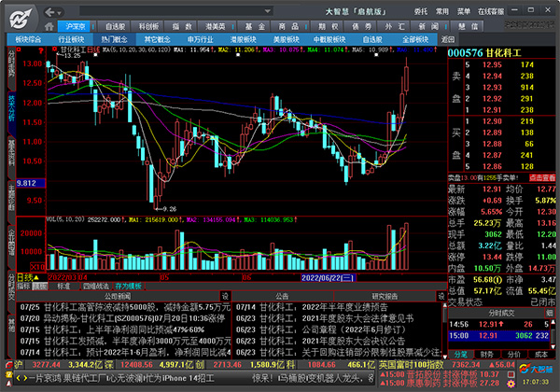The height and width of the screenshot is (392, 560).
Task: Select the 标准 template tab
Action: (63, 286)
